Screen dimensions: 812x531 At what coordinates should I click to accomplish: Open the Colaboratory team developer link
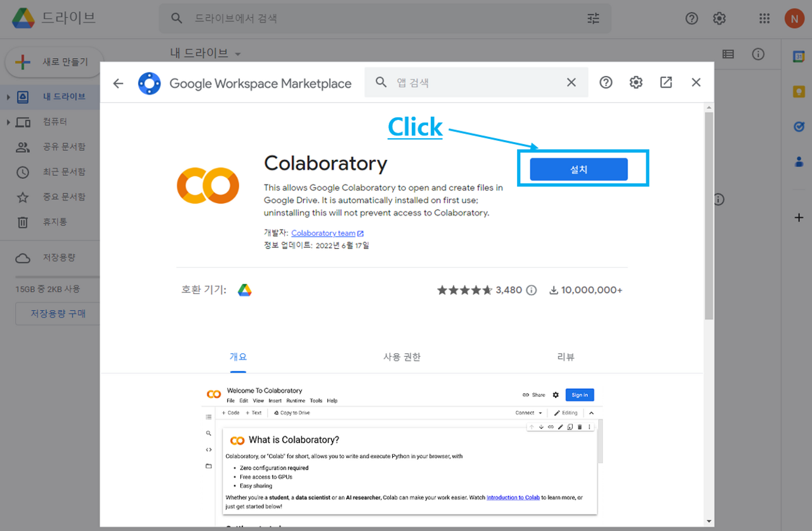tap(327, 233)
